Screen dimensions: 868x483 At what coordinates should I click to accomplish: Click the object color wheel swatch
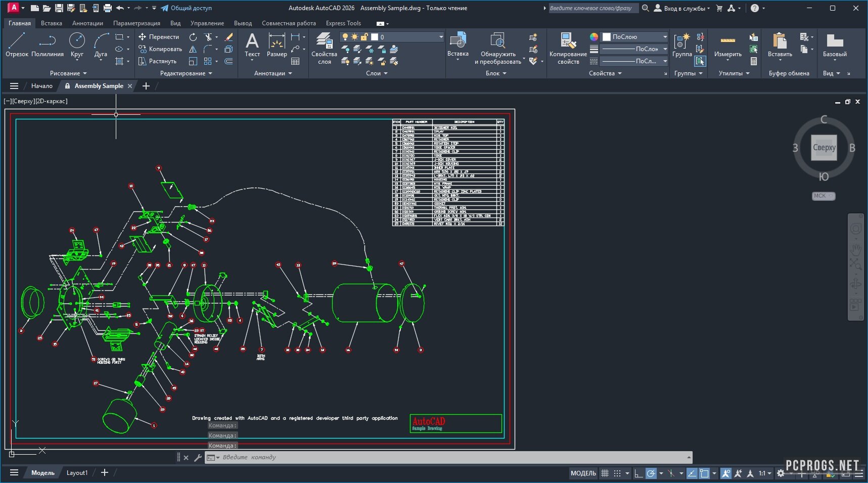[594, 37]
